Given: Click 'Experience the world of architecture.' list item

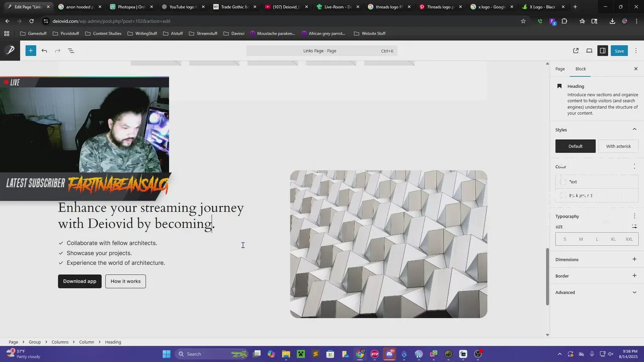Looking at the screenshot, I should point(116,263).
